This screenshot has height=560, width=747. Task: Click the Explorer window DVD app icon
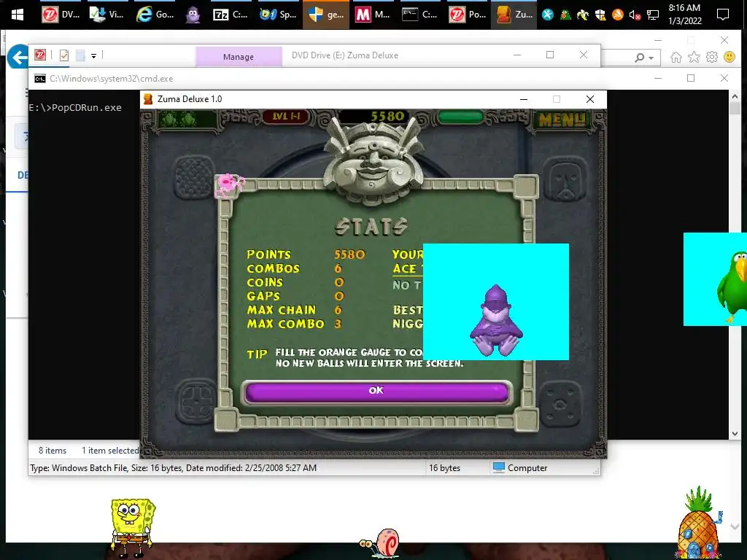click(40, 55)
